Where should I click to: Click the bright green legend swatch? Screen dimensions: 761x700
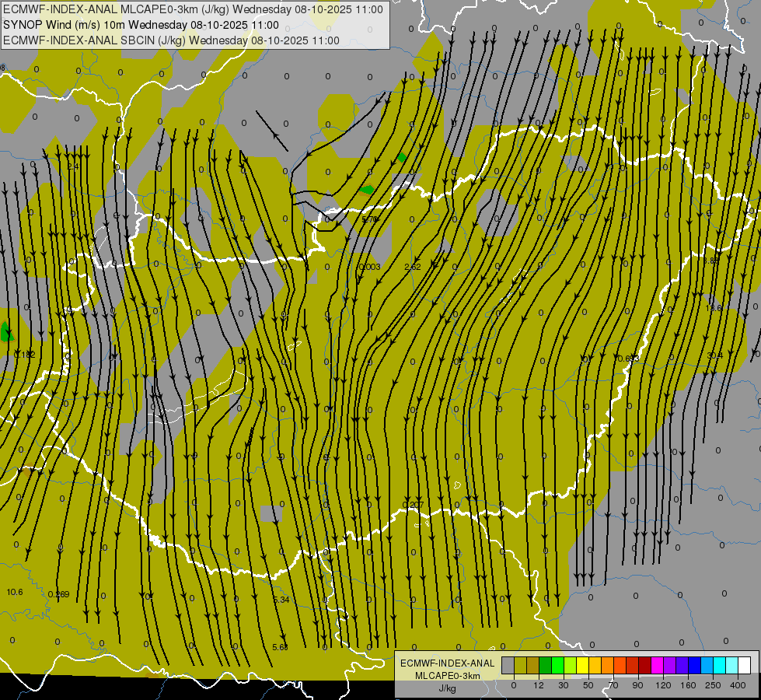(557, 666)
